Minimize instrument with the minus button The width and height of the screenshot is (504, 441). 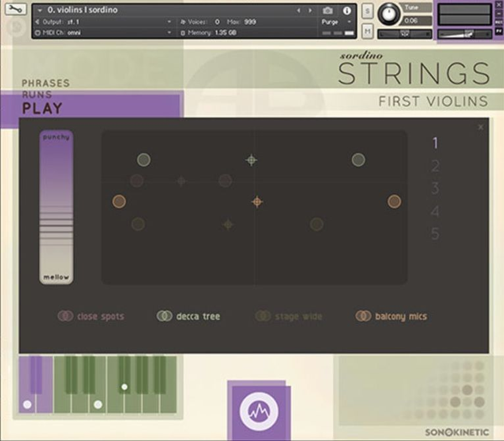click(x=498, y=13)
